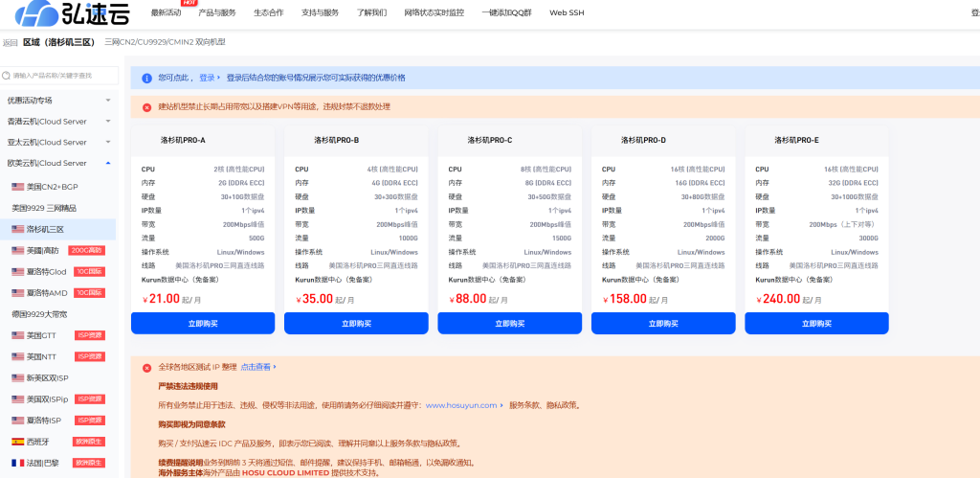Viewport: 980px width, 478px height.
Task: Click the 10G国际 badge beside 夏洛特AMD
Action: coord(89,293)
